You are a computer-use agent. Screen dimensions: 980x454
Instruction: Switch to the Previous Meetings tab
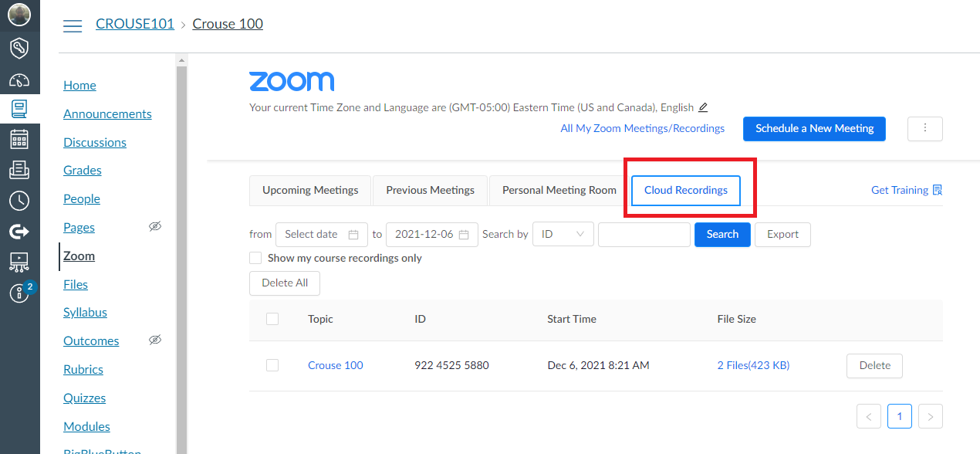tap(431, 190)
